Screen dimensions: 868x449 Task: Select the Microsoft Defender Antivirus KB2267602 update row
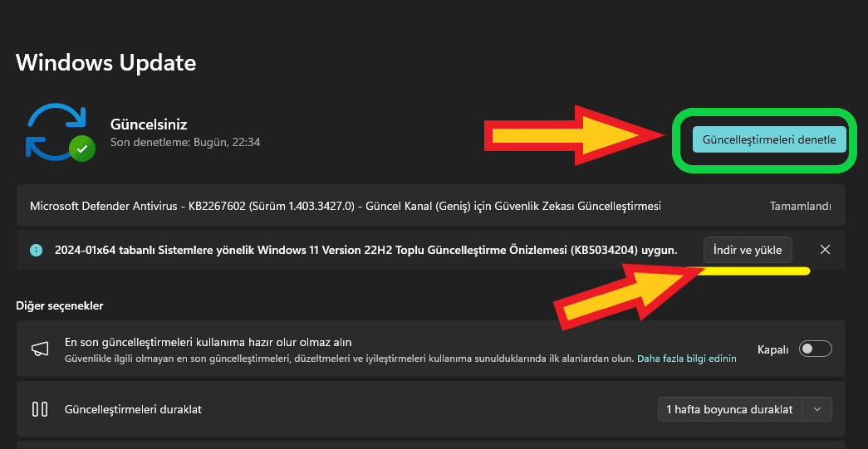(x=345, y=206)
